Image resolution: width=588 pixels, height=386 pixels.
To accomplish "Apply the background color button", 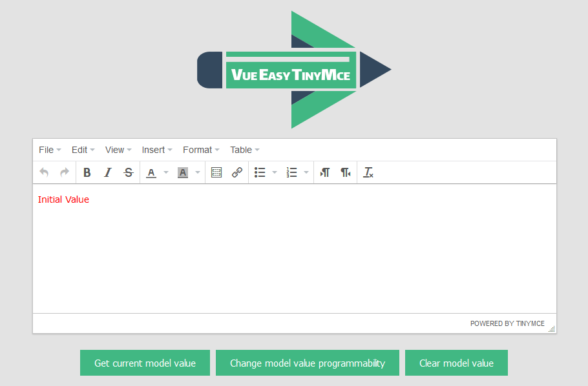I will (183, 172).
